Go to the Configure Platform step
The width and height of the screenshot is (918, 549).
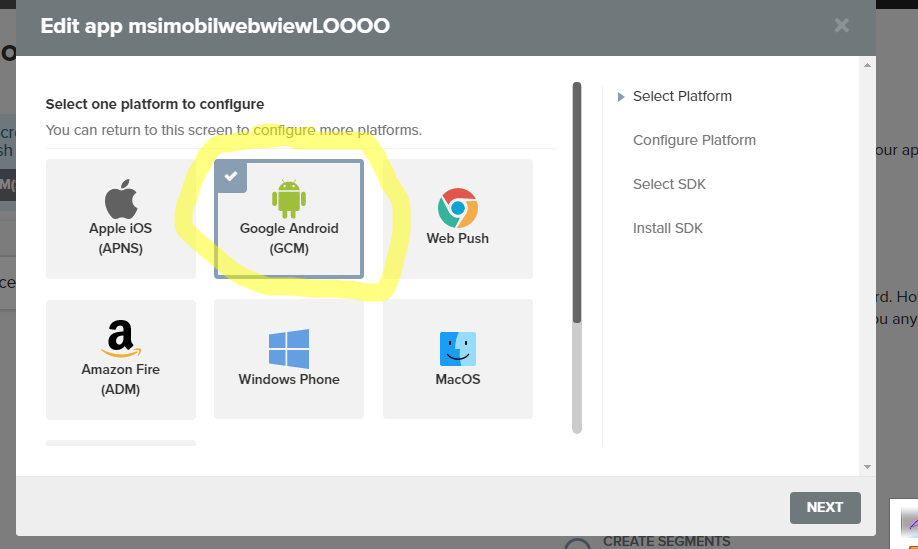click(x=694, y=140)
